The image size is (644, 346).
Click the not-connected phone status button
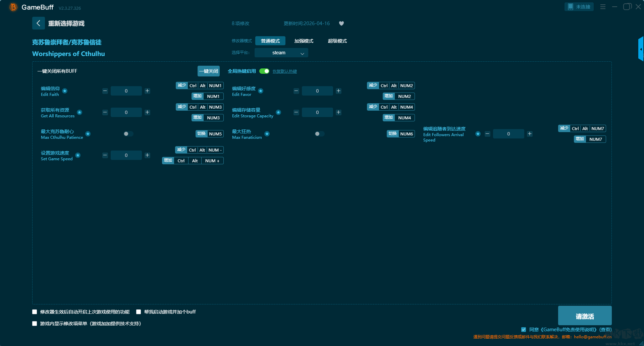(x=579, y=7)
